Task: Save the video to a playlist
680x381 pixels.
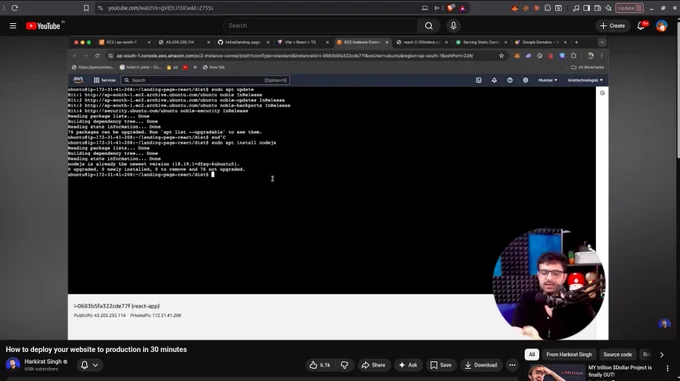Action: pyautogui.click(x=441, y=365)
